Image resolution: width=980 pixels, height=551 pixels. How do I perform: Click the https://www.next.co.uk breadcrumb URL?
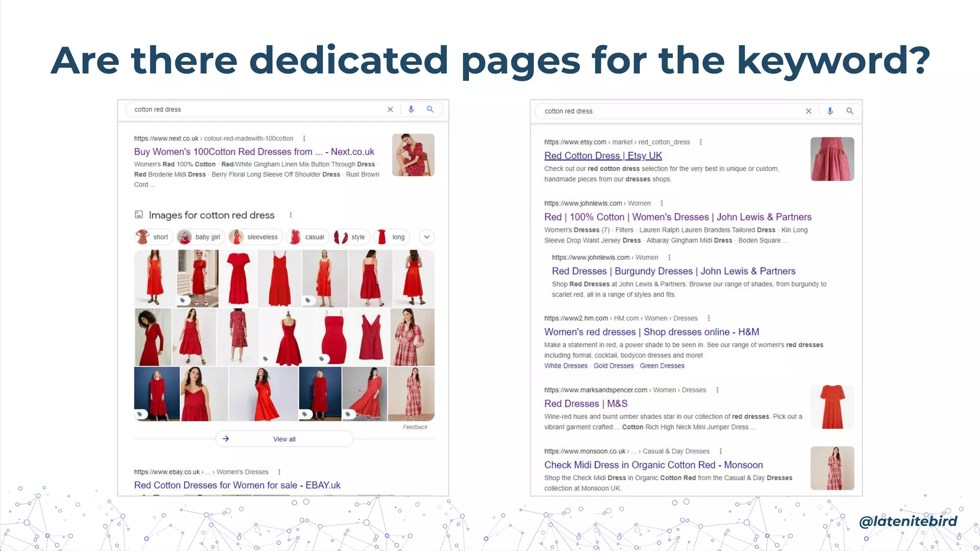pyautogui.click(x=166, y=139)
